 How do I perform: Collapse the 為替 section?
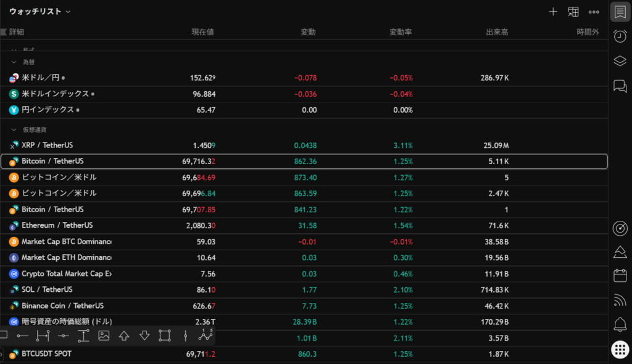(x=14, y=62)
